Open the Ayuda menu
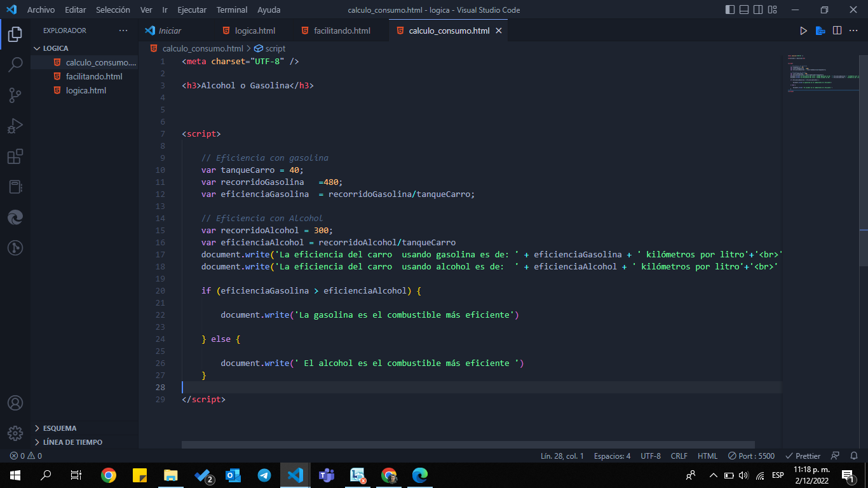Screen dimensions: 868x488 [269, 10]
